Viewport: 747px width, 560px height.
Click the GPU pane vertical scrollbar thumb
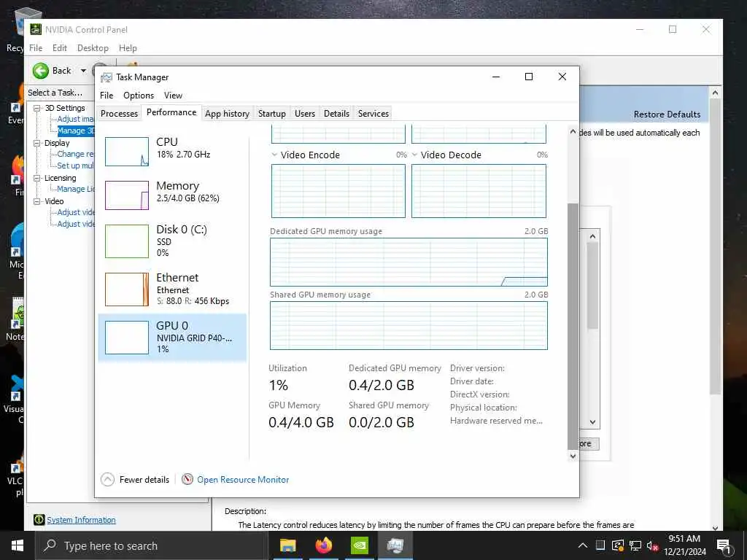pyautogui.click(x=573, y=326)
